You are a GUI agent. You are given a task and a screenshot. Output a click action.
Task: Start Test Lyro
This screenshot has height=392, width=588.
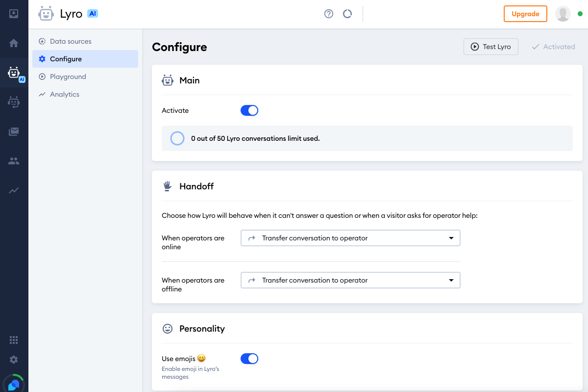click(491, 47)
